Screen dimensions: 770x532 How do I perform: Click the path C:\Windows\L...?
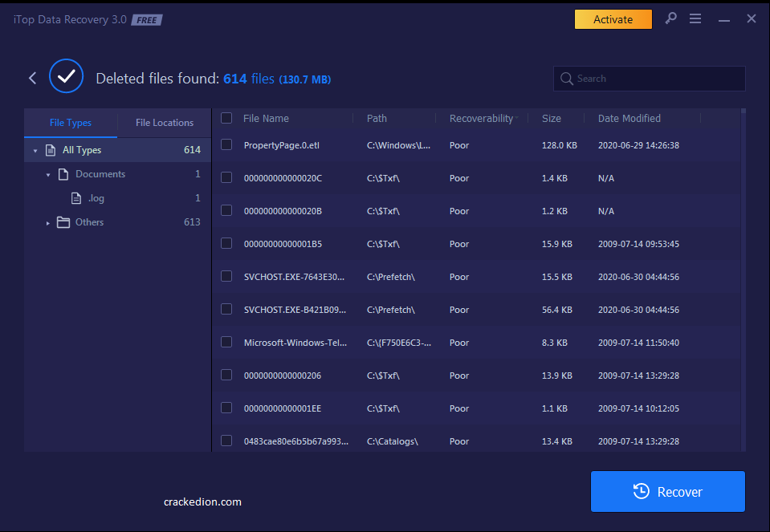(x=398, y=145)
